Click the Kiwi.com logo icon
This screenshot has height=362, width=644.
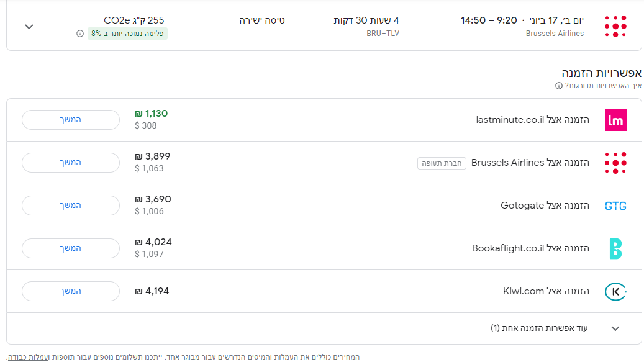point(615,291)
